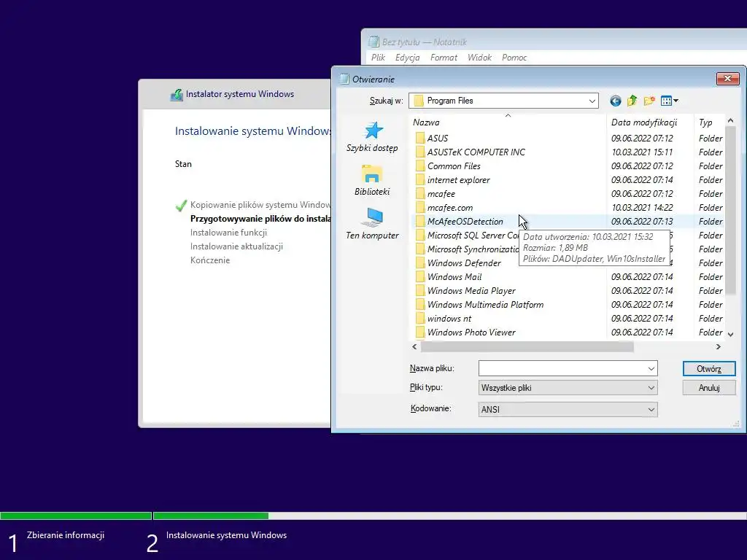
Task: Click Folder type cell for Windows Mail
Action: click(711, 276)
